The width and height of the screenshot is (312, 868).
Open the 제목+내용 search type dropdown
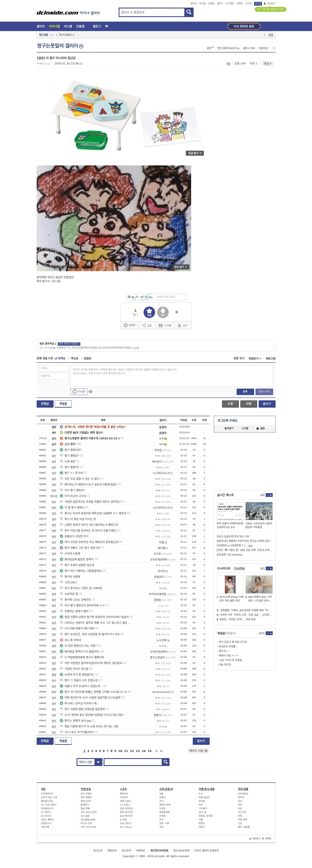coord(89,762)
